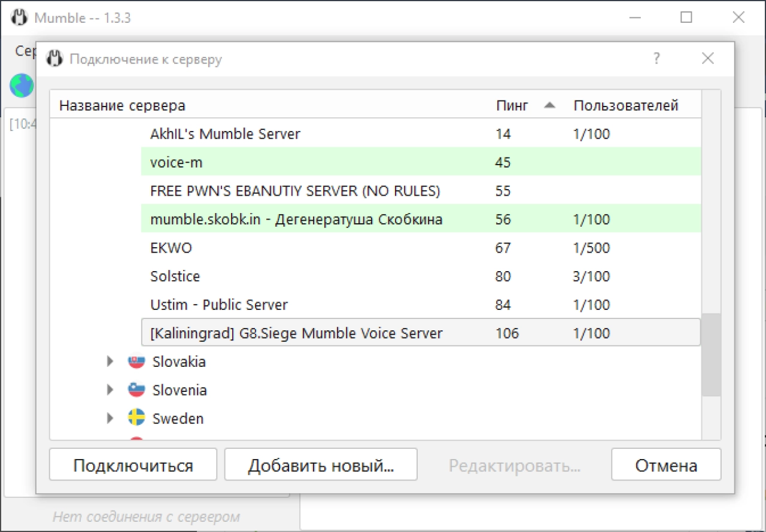Click the Подключиться button

pos(133,465)
